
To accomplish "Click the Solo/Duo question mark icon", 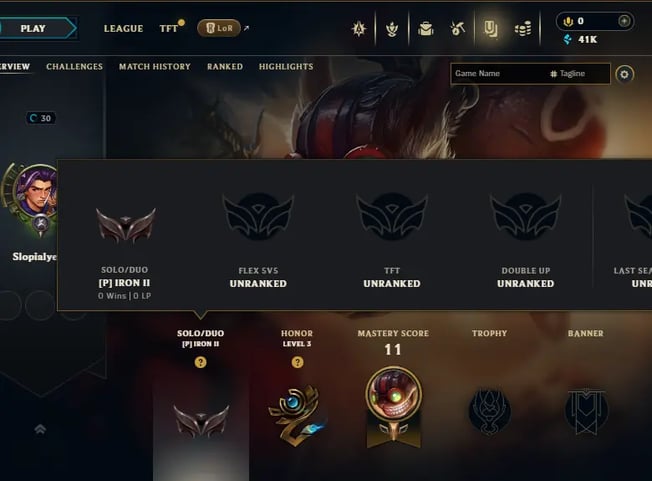I will (x=200, y=362).
